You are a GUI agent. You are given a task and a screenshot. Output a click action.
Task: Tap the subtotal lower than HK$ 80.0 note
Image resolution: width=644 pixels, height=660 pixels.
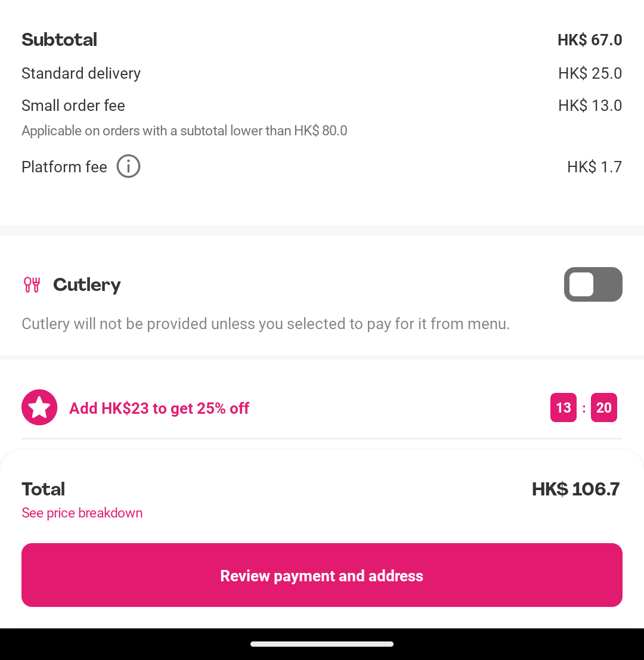(184, 131)
